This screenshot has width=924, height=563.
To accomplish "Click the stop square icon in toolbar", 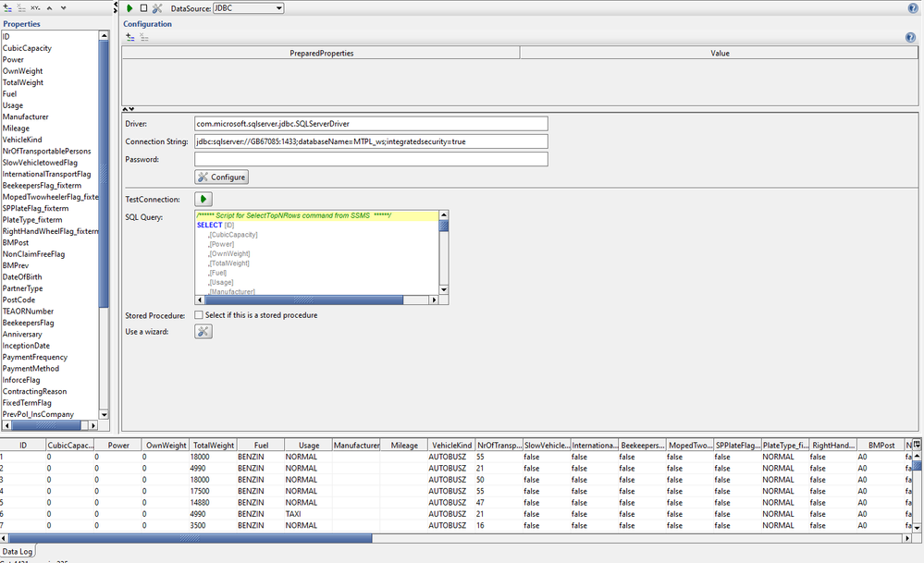I will (x=143, y=8).
